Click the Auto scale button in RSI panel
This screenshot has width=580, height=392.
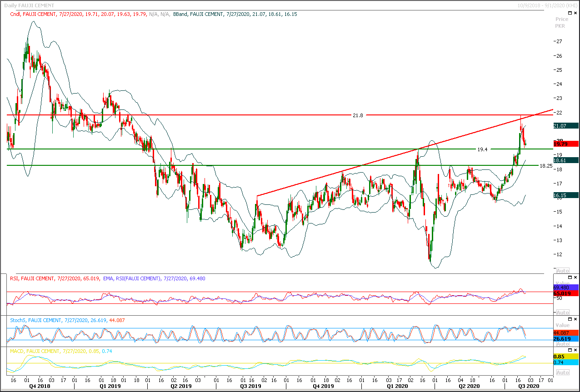[562, 312]
